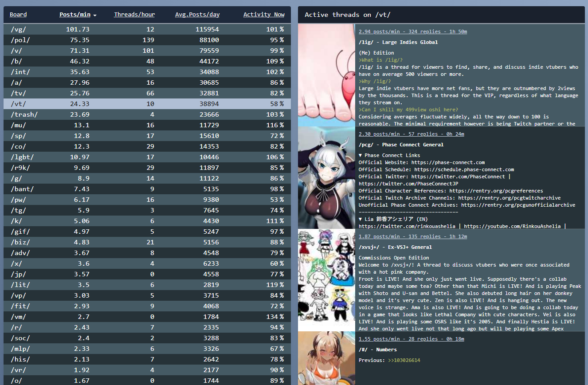Click the Phase Connect General thumbnail
Screen dimensions: 588x385
point(326,178)
